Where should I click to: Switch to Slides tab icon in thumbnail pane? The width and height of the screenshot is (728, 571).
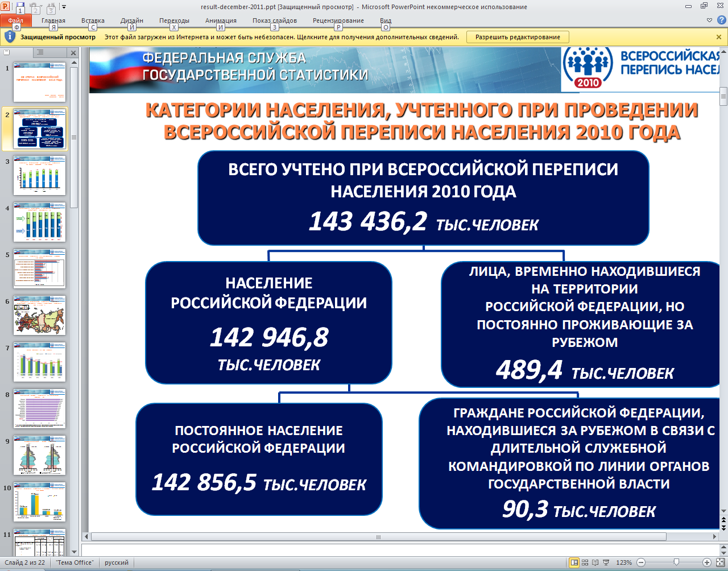(7, 52)
